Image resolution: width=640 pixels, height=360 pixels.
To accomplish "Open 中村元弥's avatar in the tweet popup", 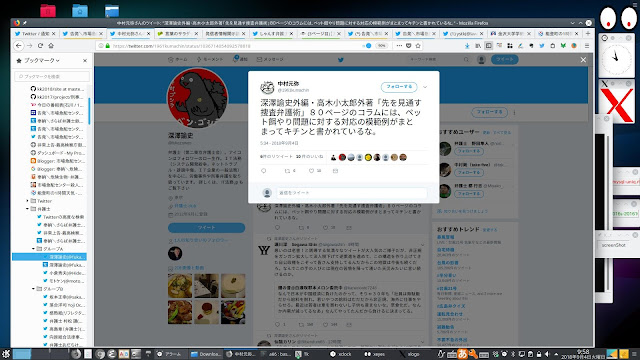I will click(267, 87).
